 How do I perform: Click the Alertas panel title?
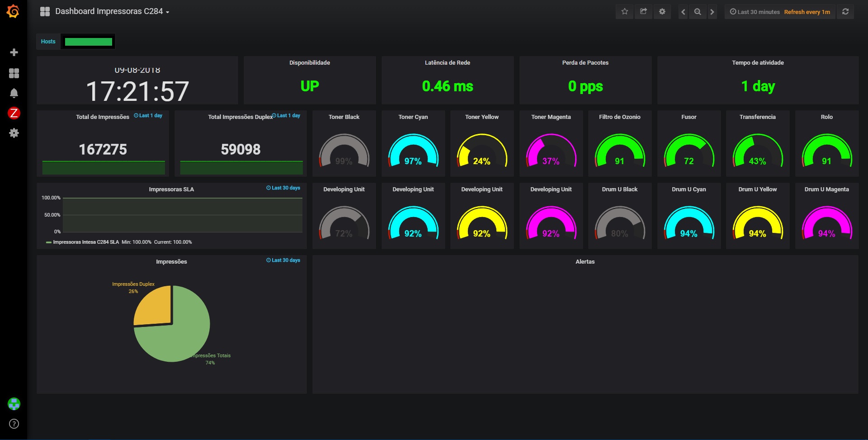(585, 262)
